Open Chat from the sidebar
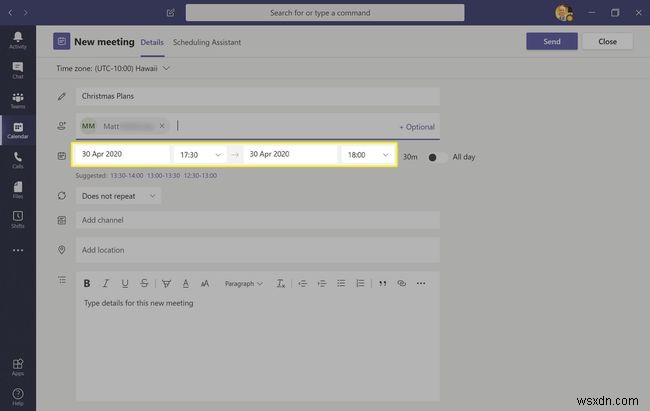 pyautogui.click(x=18, y=70)
